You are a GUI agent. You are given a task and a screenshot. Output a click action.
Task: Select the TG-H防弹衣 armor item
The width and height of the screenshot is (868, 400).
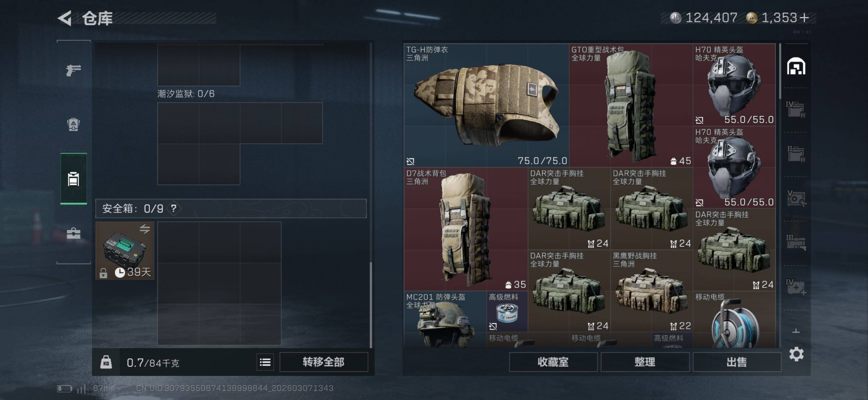486,105
